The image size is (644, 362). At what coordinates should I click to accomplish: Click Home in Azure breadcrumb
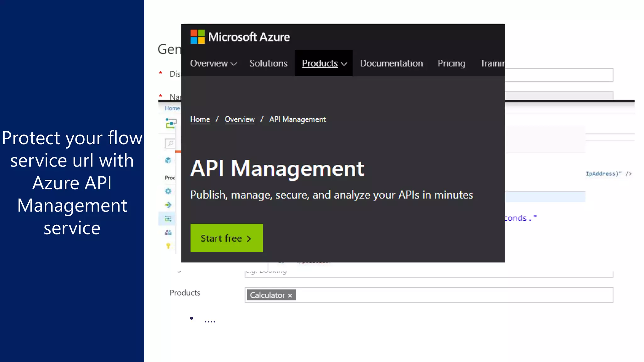point(200,119)
